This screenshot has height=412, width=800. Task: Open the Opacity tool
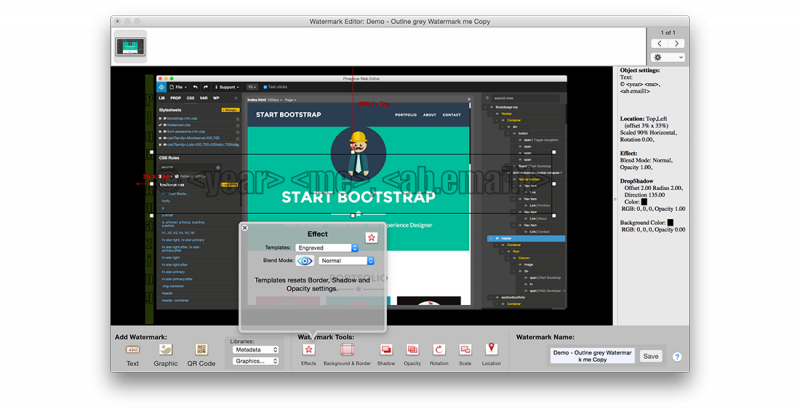pos(412,350)
